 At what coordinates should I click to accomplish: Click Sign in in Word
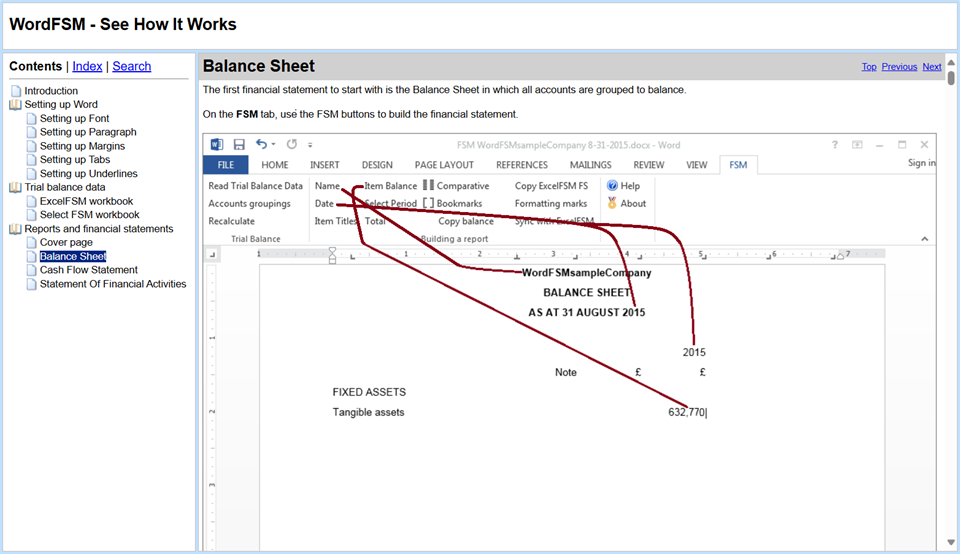pyautogui.click(x=921, y=163)
